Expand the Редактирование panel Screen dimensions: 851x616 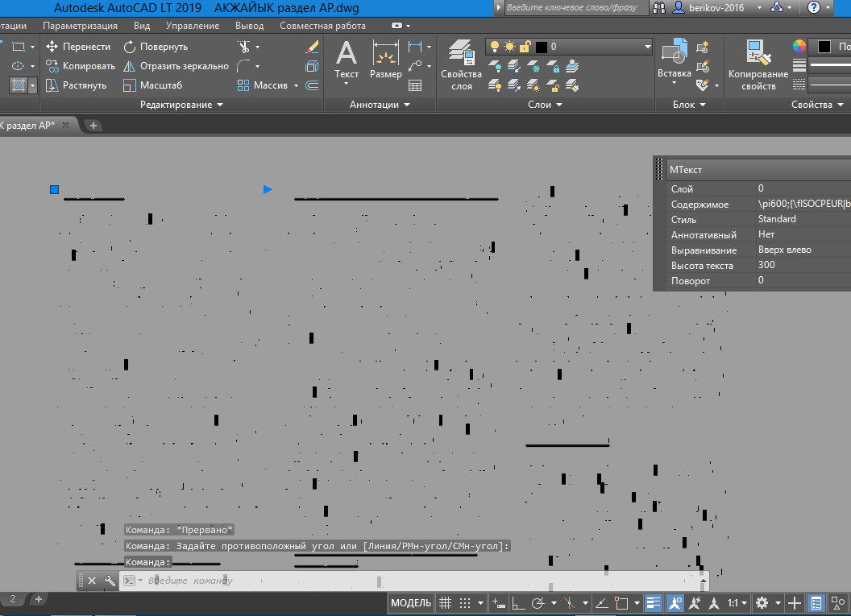181,105
